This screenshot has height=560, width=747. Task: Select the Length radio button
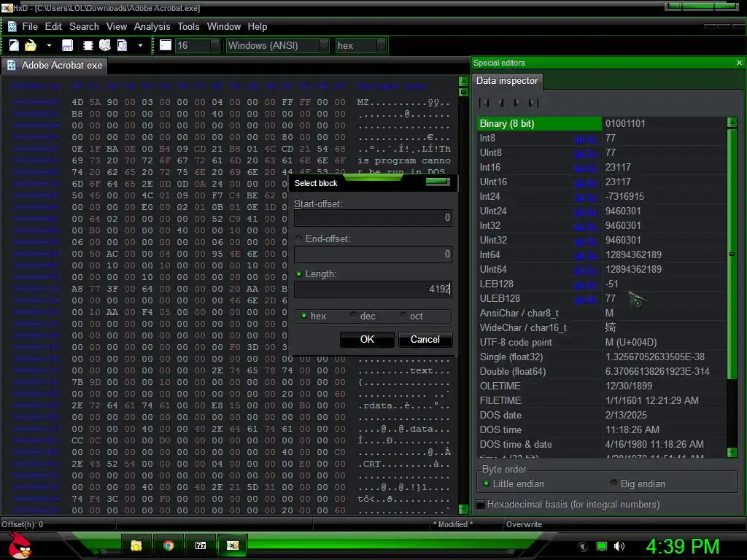coord(298,274)
